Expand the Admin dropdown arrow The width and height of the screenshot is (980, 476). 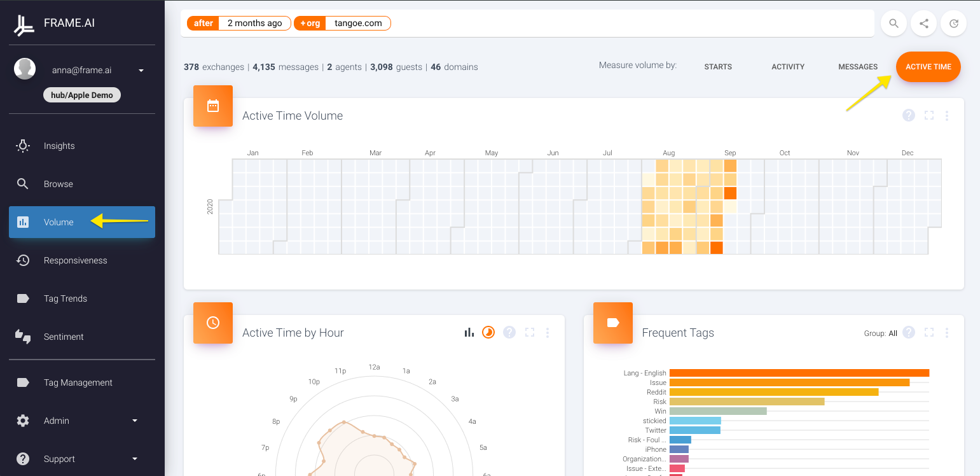click(x=135, y=421)
